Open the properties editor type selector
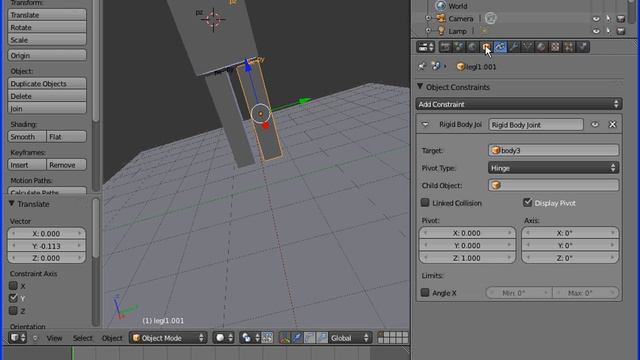The image size is (640, 360). pos(425,47)
